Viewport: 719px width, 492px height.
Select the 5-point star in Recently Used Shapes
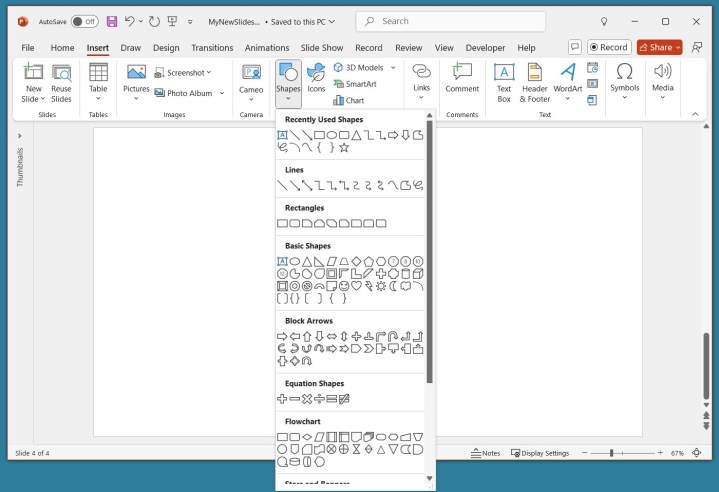tap(344, 148)
